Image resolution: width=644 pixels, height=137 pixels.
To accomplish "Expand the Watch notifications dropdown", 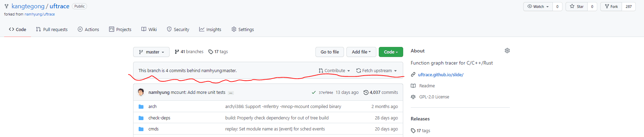I will coord(538,7).
